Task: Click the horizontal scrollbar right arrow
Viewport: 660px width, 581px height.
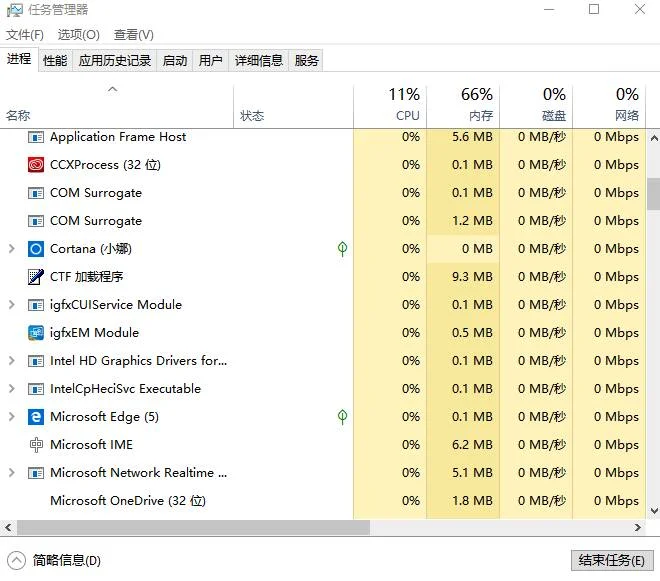Action: [638, 528]
